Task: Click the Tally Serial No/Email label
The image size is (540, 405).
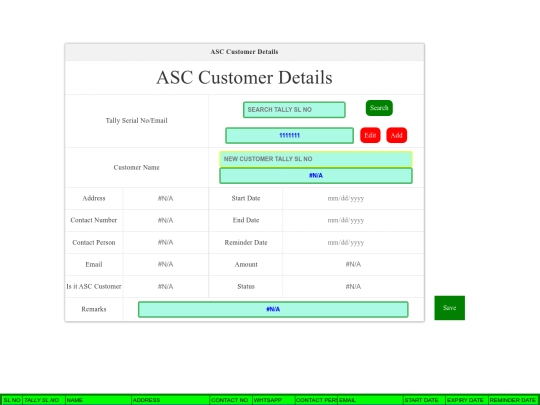Action: pyautogui.click(x=137, y=121)
